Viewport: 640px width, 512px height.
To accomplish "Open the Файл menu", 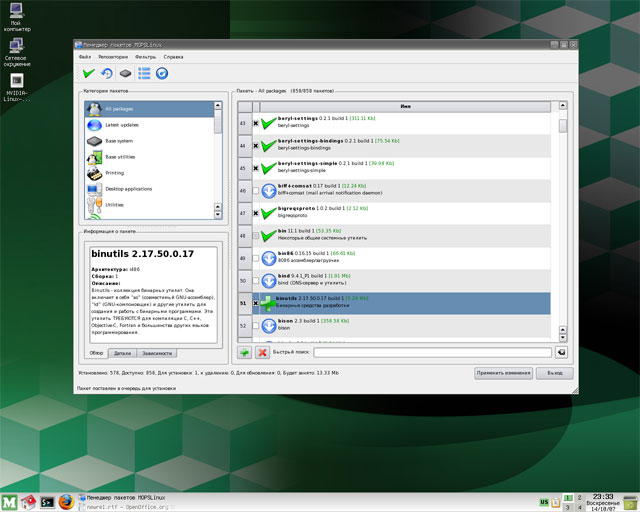I will point(85,57).
